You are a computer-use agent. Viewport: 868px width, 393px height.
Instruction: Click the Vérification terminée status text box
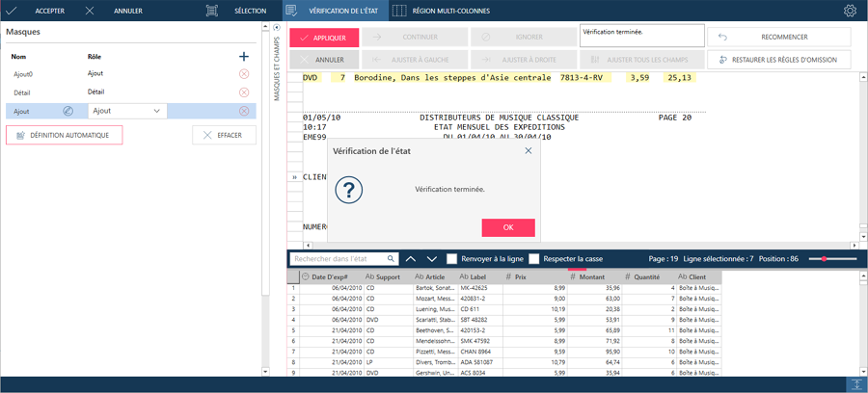(641, 37)
